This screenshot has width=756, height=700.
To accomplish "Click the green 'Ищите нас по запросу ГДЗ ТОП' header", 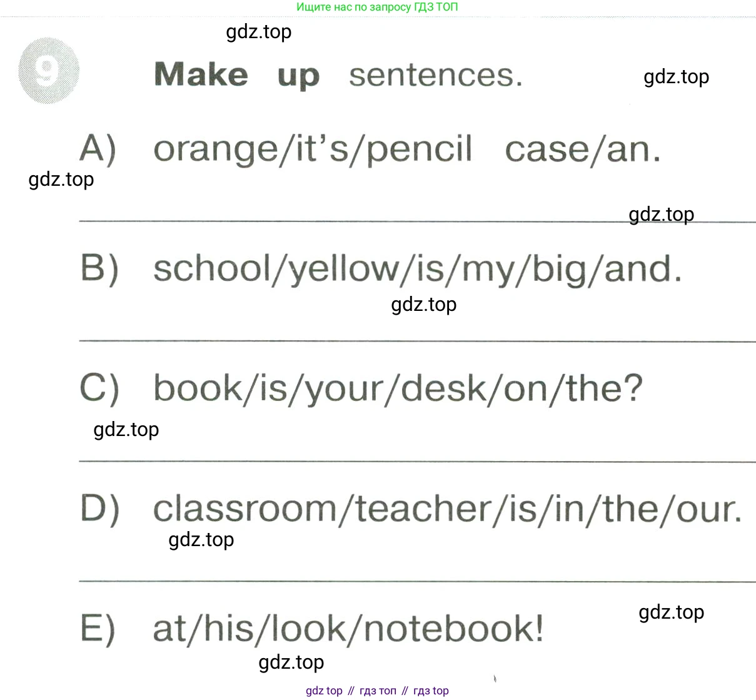I will click(377, 7).
